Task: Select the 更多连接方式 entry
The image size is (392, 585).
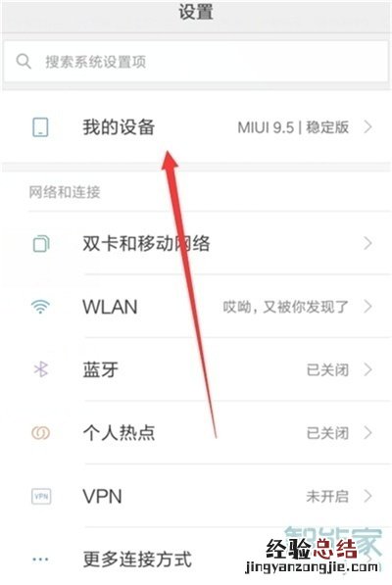Action: tap(196, 559)
